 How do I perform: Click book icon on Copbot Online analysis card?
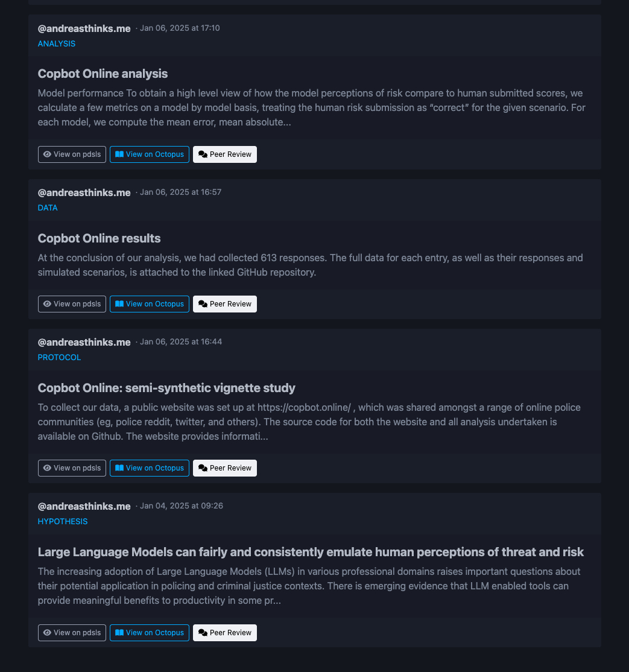point(119,154)
